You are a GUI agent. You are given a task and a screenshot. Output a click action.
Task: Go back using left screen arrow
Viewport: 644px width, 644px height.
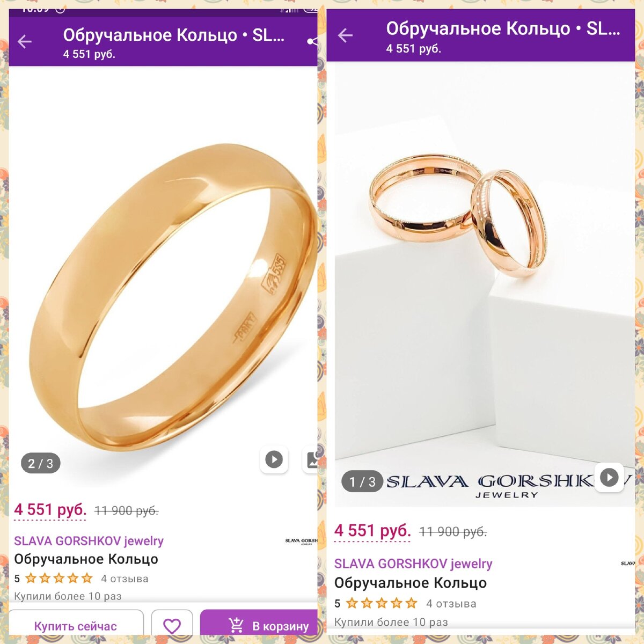click(x=25, y=42)
